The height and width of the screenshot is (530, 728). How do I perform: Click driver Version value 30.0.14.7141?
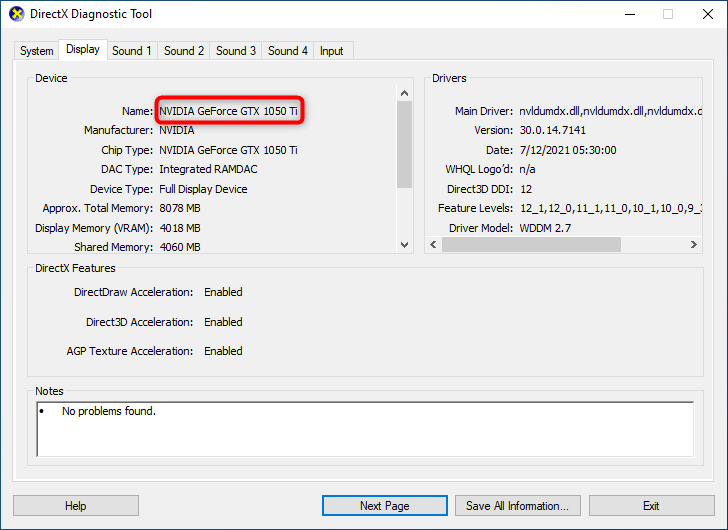[x=552, y=130]
